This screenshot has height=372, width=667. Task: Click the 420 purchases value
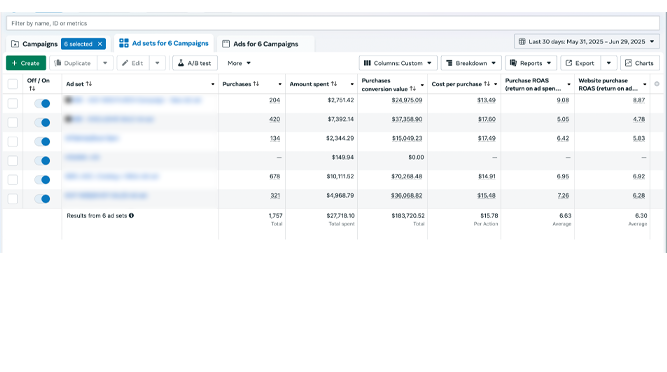coord(275,119)
